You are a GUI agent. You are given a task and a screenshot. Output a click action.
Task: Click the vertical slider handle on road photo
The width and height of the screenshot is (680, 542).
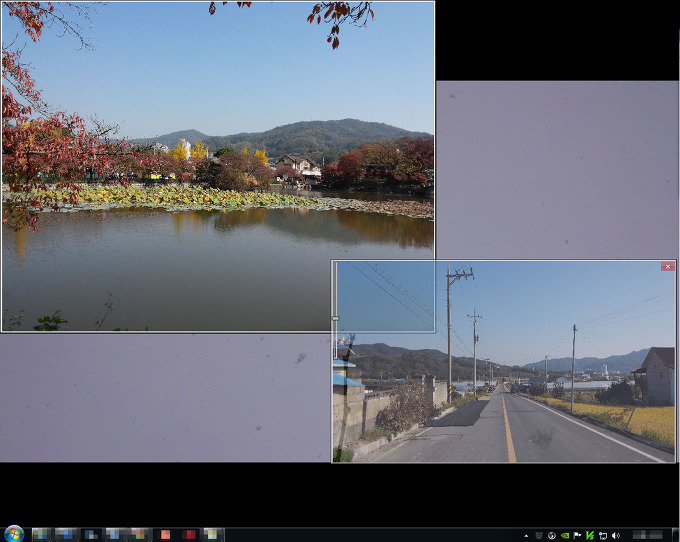[x=335, y=318]
